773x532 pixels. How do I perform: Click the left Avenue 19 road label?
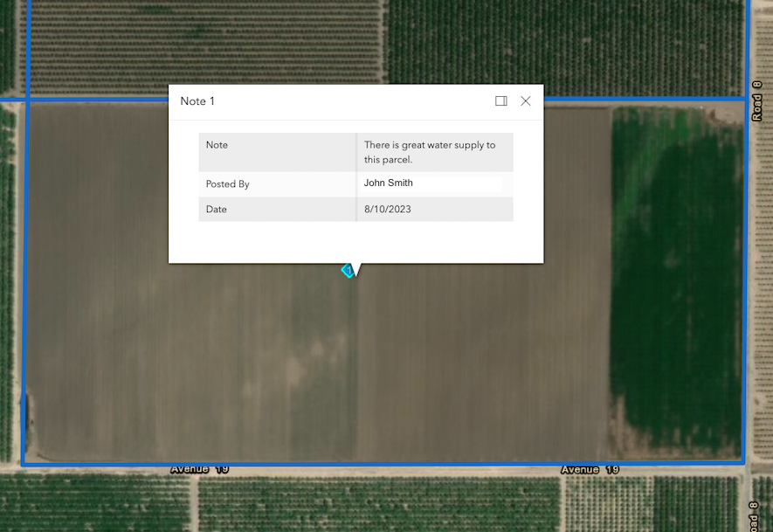(199, 470)
